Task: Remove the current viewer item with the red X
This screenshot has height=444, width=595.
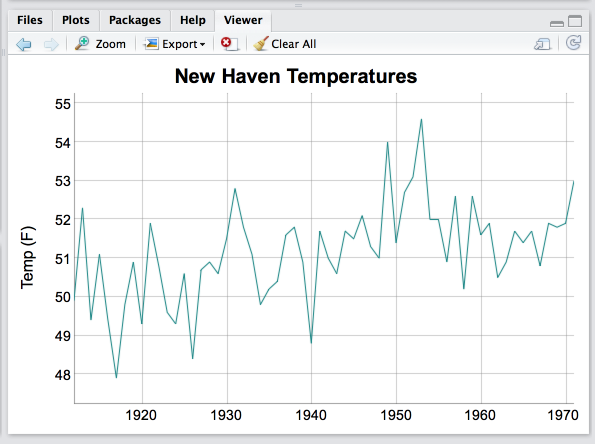Action: (x=230, y=44)
